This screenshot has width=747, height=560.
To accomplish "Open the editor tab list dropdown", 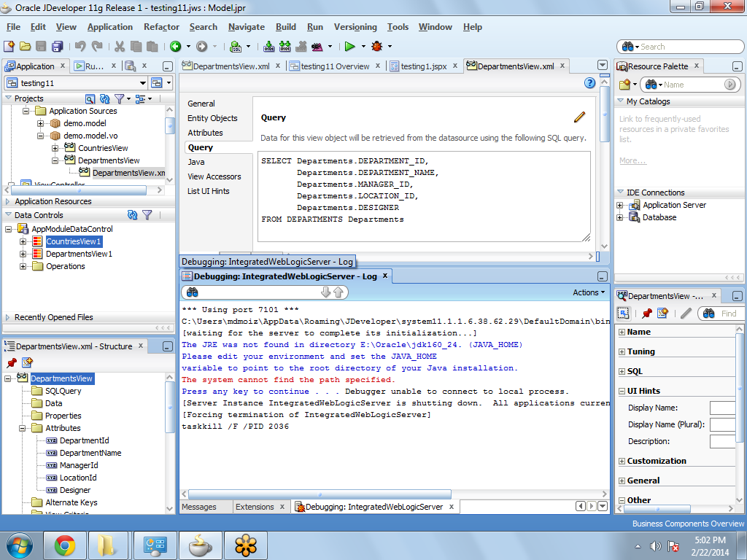I will click(x=603, y=65).
